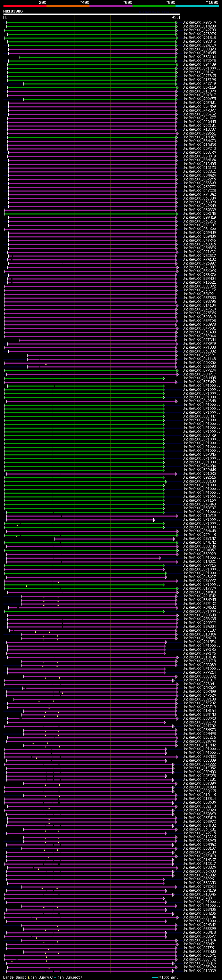Select the UniRef100_A4R3Y7 label
Viewport: 222px width, 980px height.
click(x=199, y=110)
